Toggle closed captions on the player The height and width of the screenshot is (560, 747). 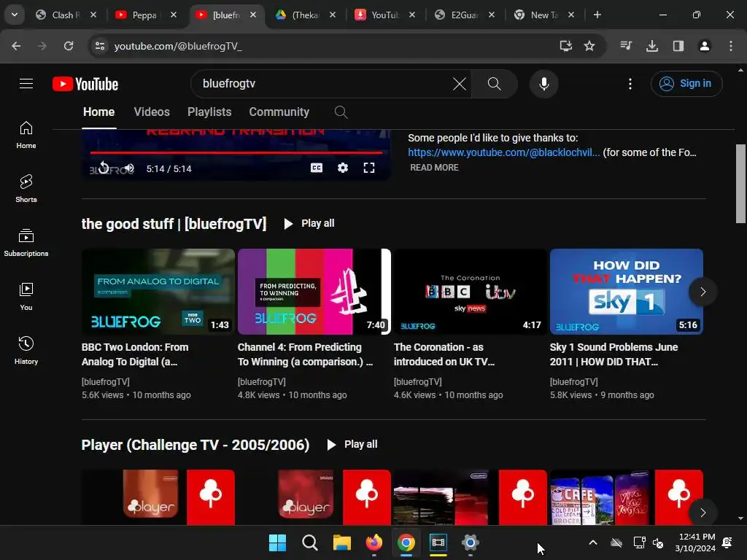(x=317, y=168)
